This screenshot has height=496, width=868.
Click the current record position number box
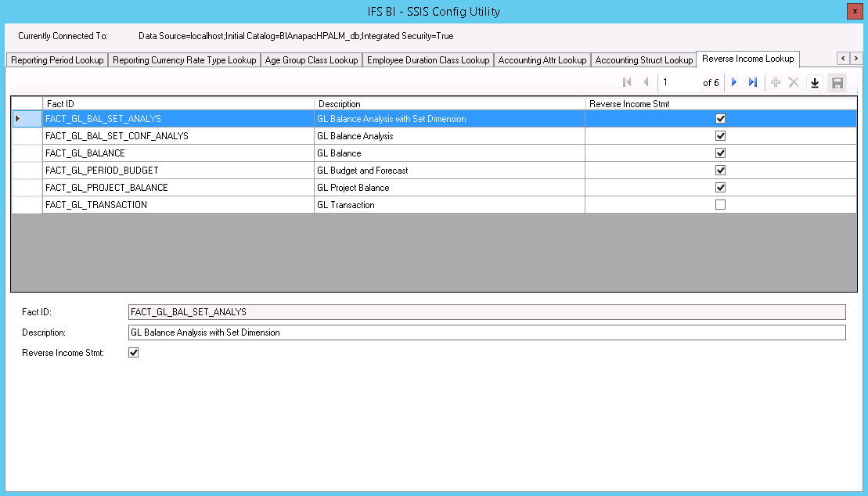[678, 82]
